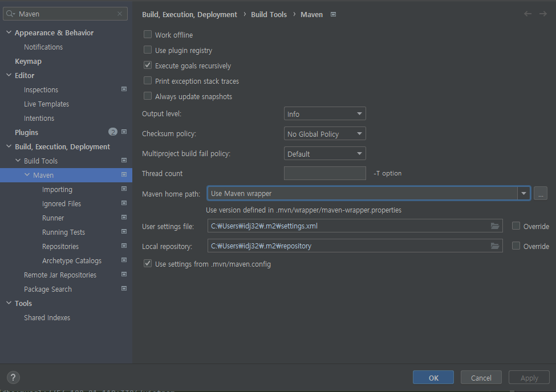Uncheck Execute goals recursively
The width and height of the screenshot is (556, 392).
pyautogui.click(x=148, y=65)
